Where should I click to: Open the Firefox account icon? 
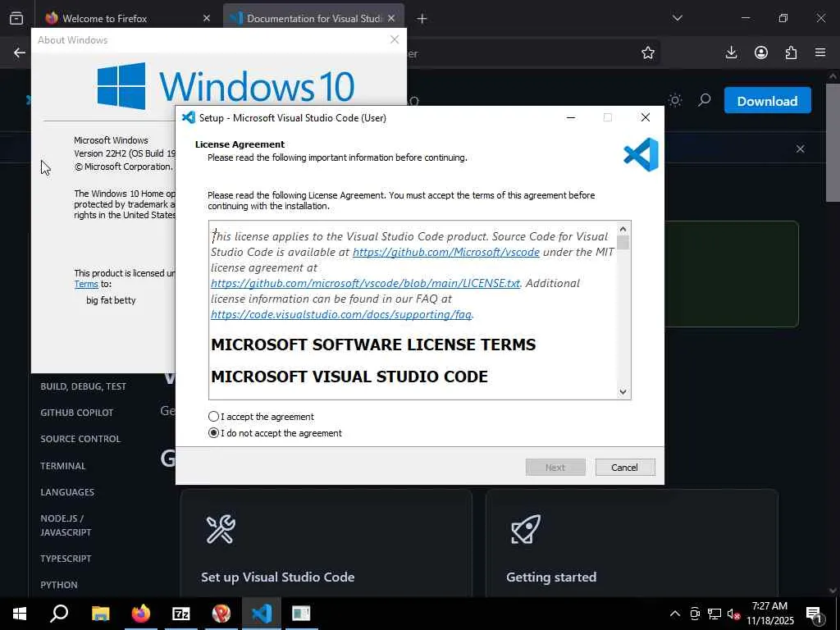click(x=761, y=52)
